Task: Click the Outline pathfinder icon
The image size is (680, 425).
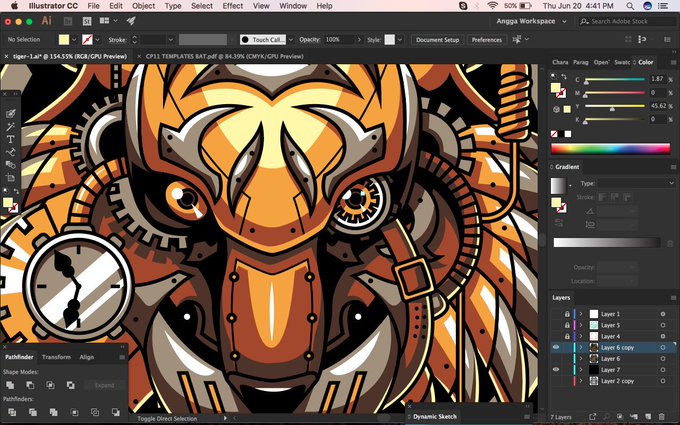Action: click(x=95, y=412)
